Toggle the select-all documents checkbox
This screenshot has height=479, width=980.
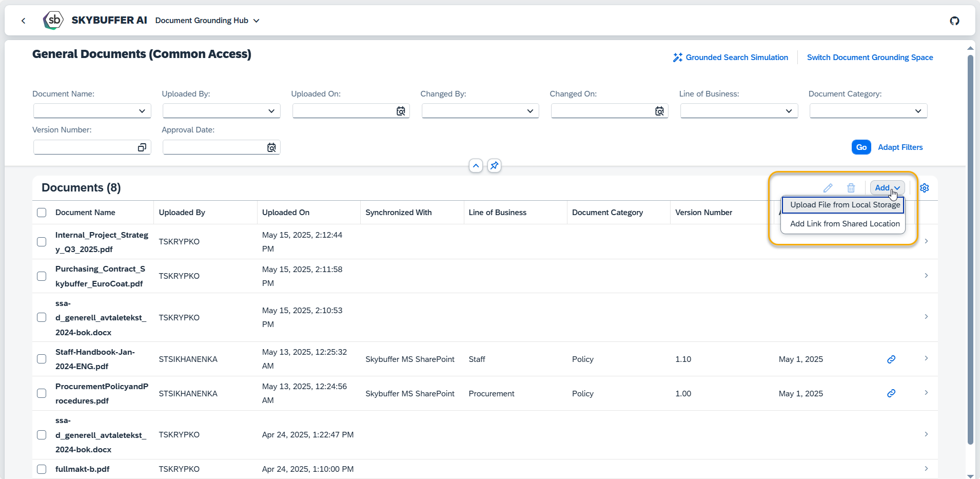pyautogui.click(x=42, y=213)
